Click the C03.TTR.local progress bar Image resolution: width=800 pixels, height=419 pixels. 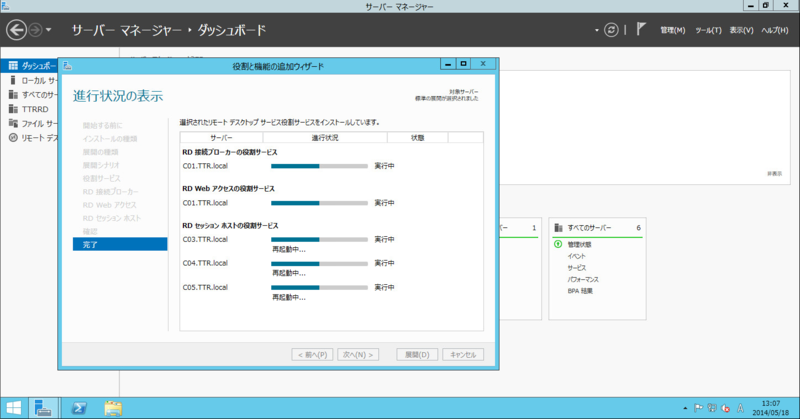pyautogui.click(x=319, y=239)
